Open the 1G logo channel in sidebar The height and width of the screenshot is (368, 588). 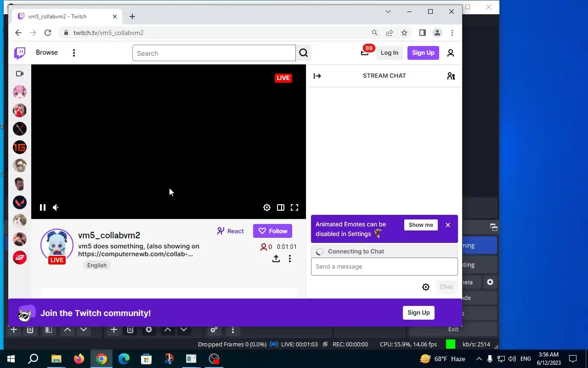click(20, 147)
